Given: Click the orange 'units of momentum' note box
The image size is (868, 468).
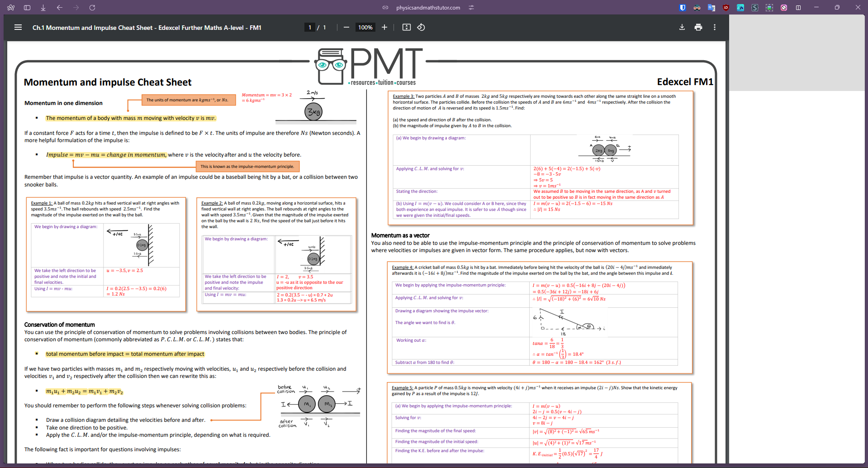Looking at the screenshot, I should (189, 100).
